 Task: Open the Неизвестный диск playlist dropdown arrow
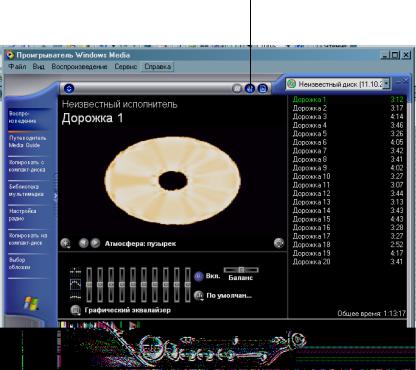tap(386, 84)
